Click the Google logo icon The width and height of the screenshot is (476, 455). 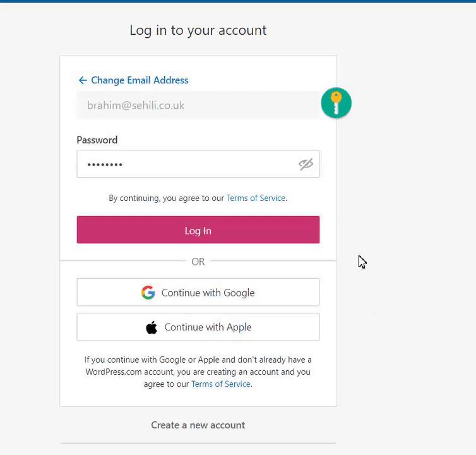click(148, 293)
